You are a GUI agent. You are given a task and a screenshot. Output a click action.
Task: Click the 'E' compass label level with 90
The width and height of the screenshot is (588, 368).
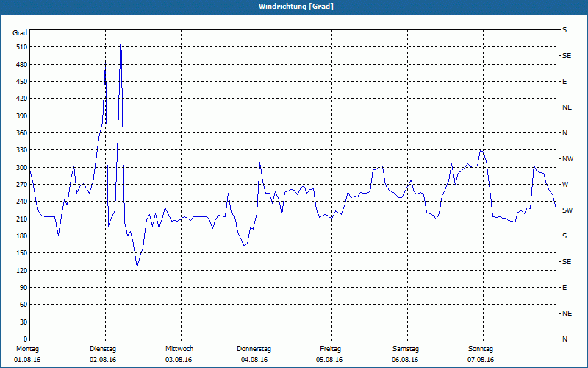[x=564, y=288]
